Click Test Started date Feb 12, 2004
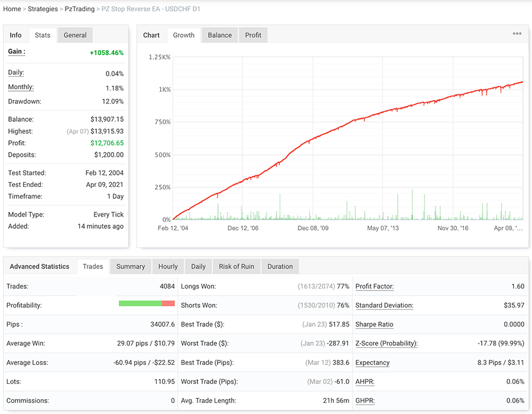The width and height of the screenshot is (532, 414). [x=105, y=173]
